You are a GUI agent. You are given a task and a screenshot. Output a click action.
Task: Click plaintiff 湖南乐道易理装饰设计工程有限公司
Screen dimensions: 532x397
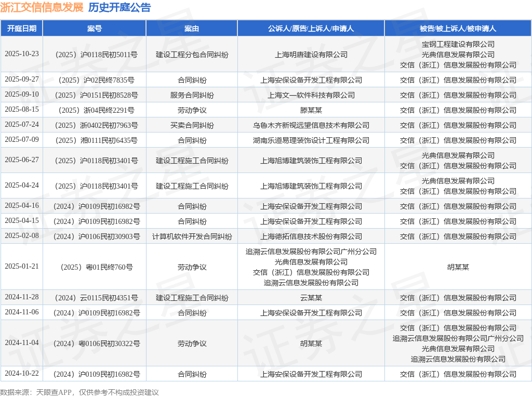click(x=311, y=140)
